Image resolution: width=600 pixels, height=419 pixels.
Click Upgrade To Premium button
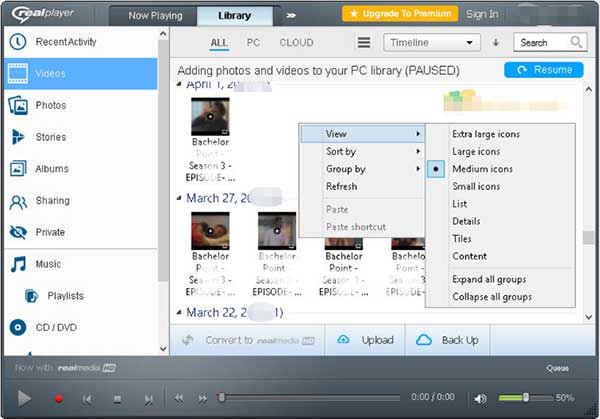tap(400, 14)
